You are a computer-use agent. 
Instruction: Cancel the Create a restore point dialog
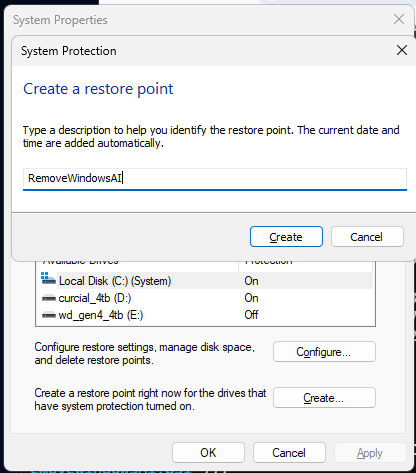pos(367,237)
